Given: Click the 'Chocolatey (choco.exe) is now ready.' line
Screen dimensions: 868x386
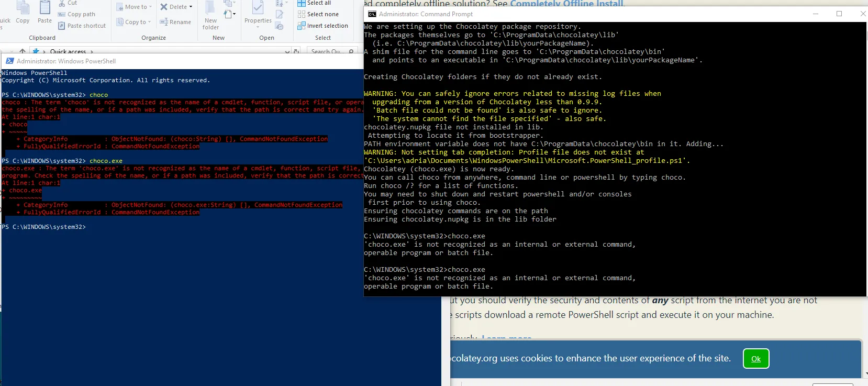Looking at the screenshot, I should tap(439, 169).
